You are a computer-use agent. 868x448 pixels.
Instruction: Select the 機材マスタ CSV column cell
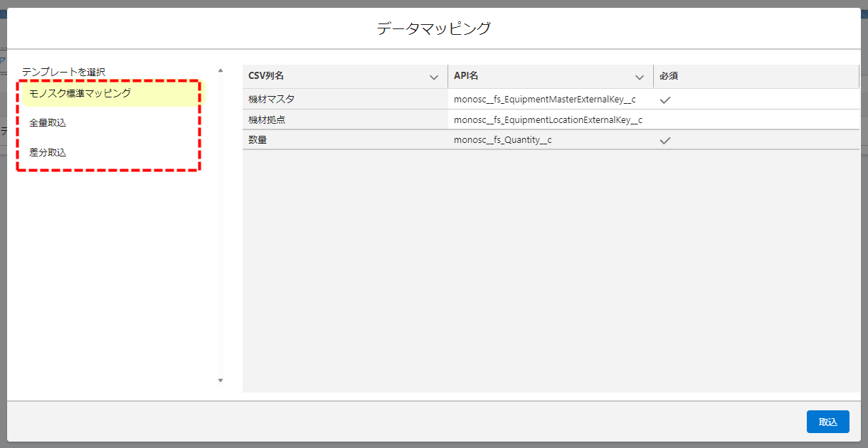pyautogui.click(x=271, y=100)
